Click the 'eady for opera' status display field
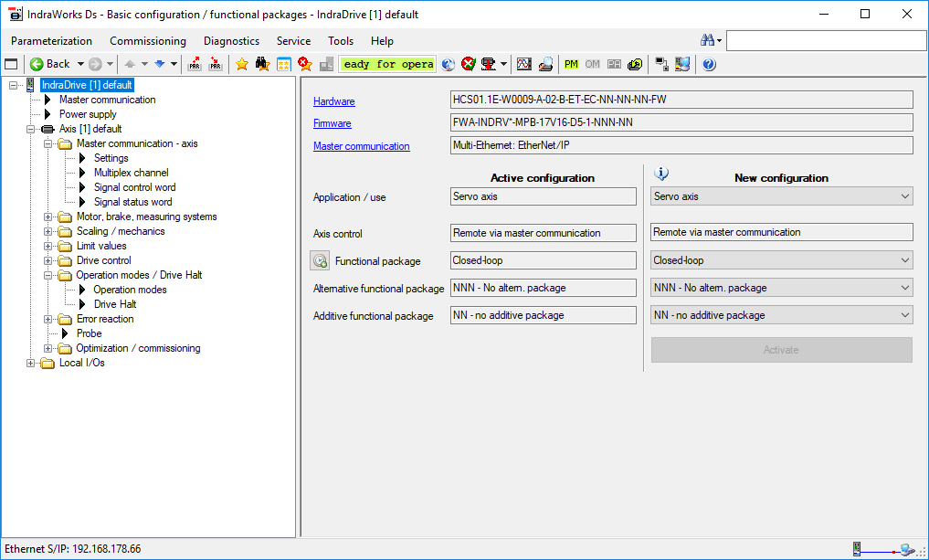This screenshot has height=560, width=929. [x=387, y=64]
